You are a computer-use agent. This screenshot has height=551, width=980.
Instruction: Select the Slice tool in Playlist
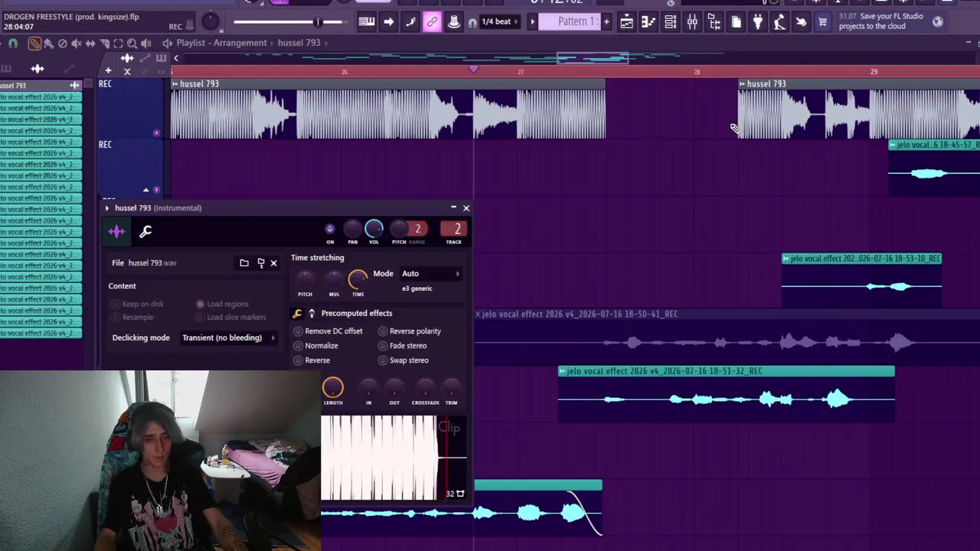coord(104,44)
